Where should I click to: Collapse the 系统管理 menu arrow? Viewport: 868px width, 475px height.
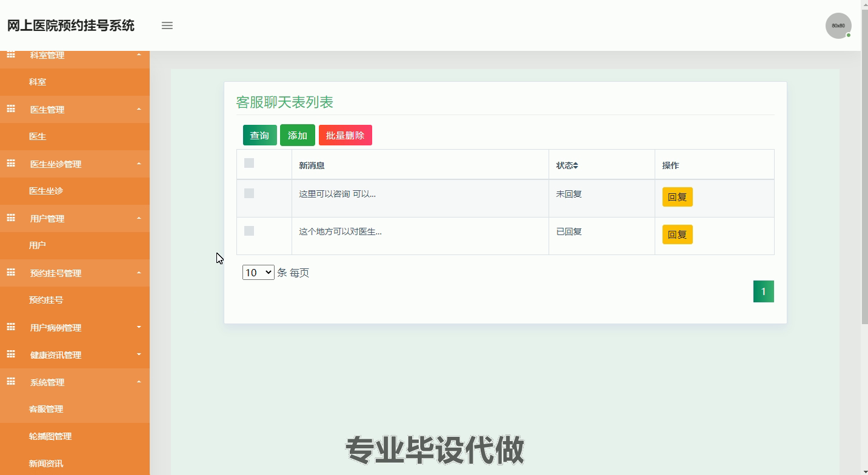click(x=139, y=382)
